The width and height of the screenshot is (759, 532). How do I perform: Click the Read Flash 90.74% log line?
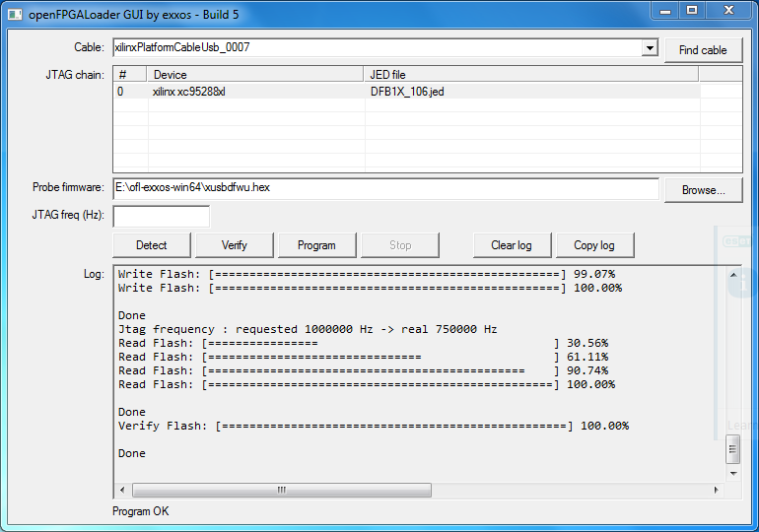click(x=363, y=371)
